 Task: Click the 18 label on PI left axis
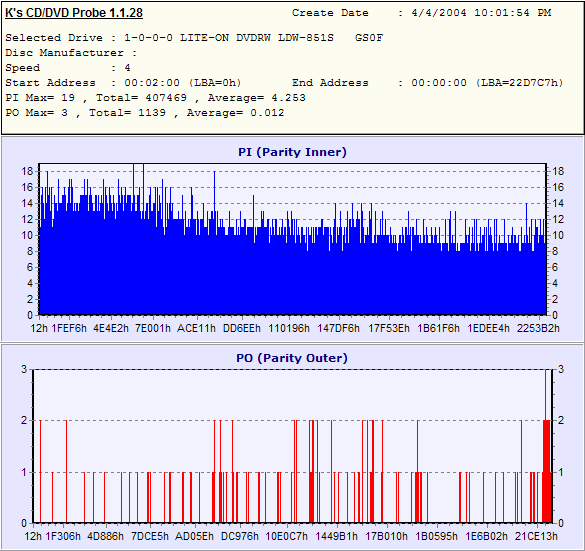pyautogui.click(x=28, y=171)
